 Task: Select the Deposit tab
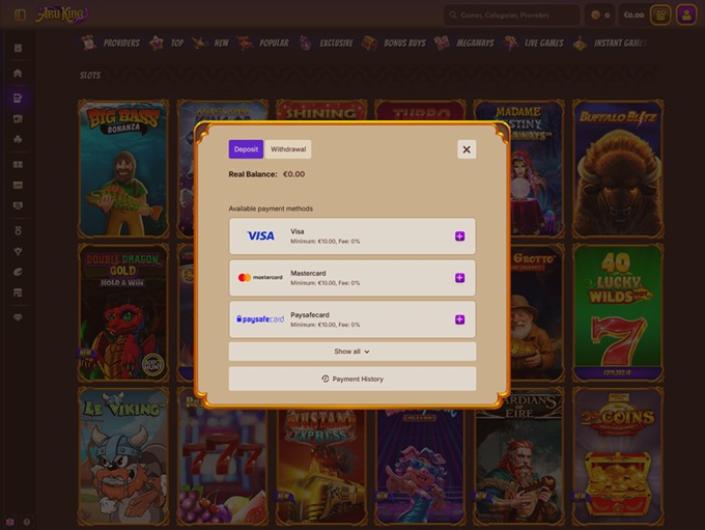(x=246, y=149)
